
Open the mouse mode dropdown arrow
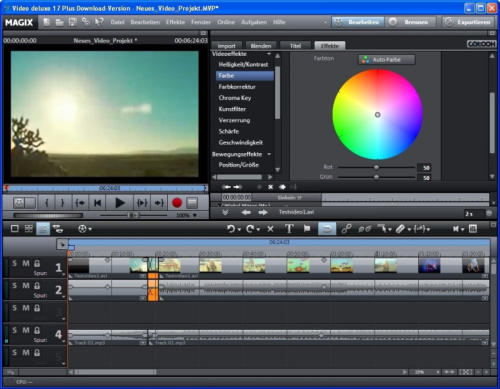pyautogui.click(x=390, y=230)
